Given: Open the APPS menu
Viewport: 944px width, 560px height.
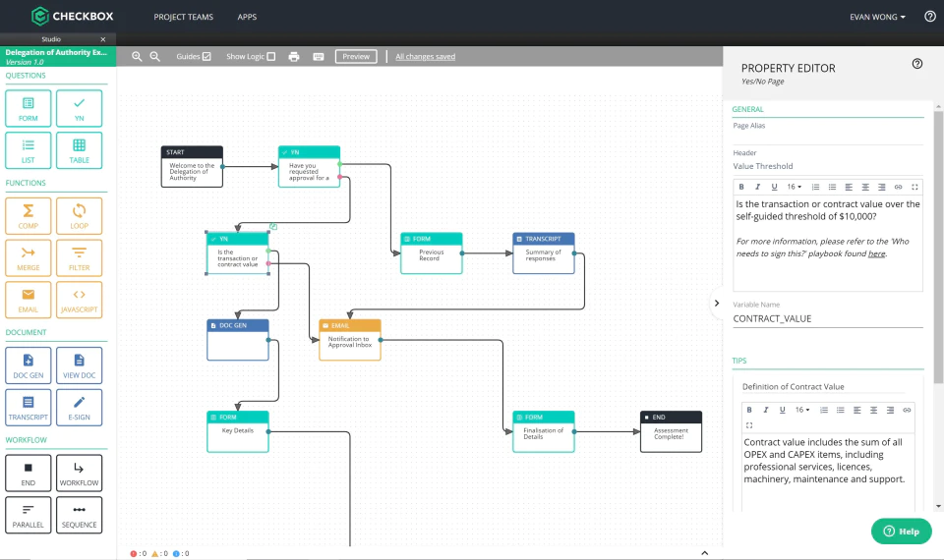Looking at the screenshot, I should pyautogui.click(x=247, y=17).
